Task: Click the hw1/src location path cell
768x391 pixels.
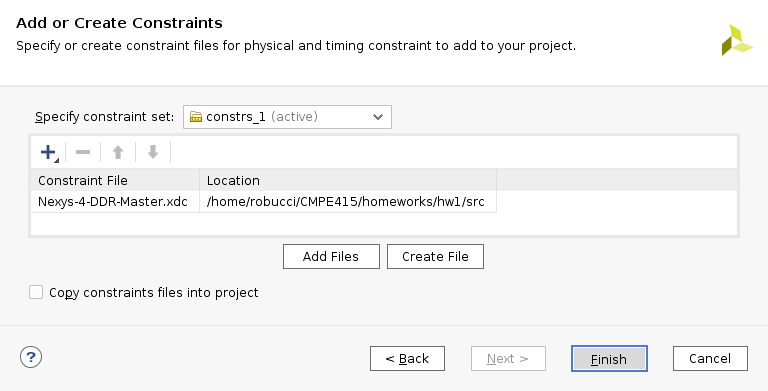Action: pos(348,202)
